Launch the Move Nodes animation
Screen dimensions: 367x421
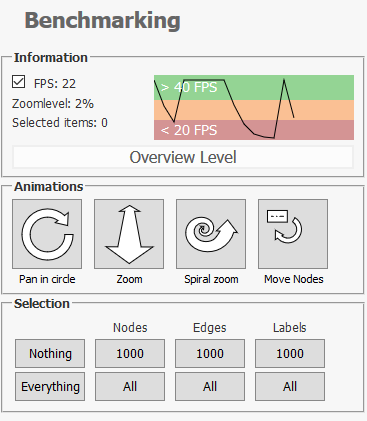[x=293, y=234]
